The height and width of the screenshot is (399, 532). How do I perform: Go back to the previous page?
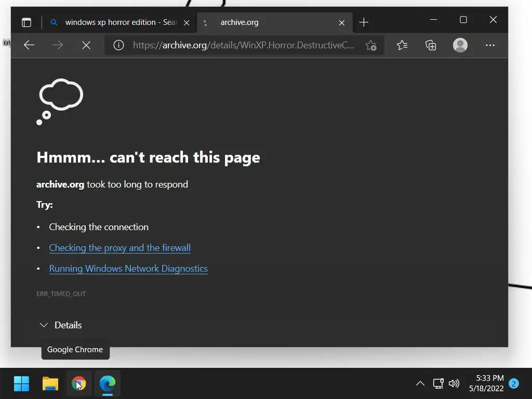click(x=29, y=45)
